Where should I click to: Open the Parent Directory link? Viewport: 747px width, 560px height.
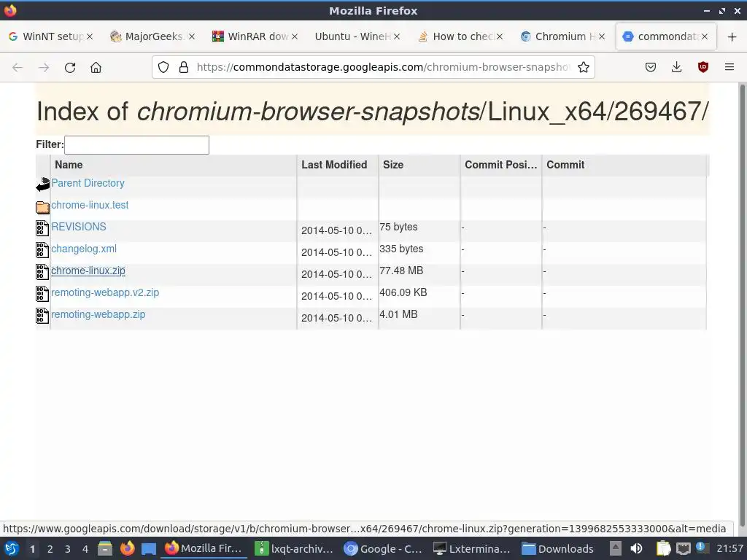coord(88,183)
